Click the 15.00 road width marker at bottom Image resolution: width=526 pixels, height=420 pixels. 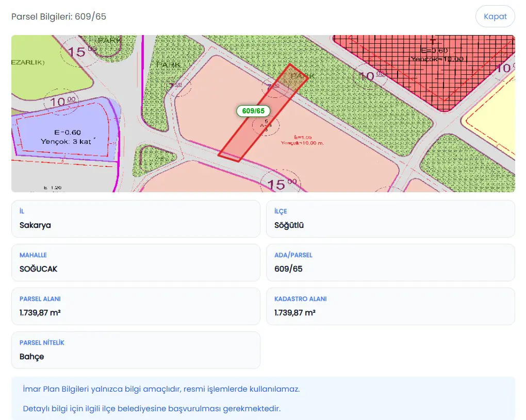[281, 184]
